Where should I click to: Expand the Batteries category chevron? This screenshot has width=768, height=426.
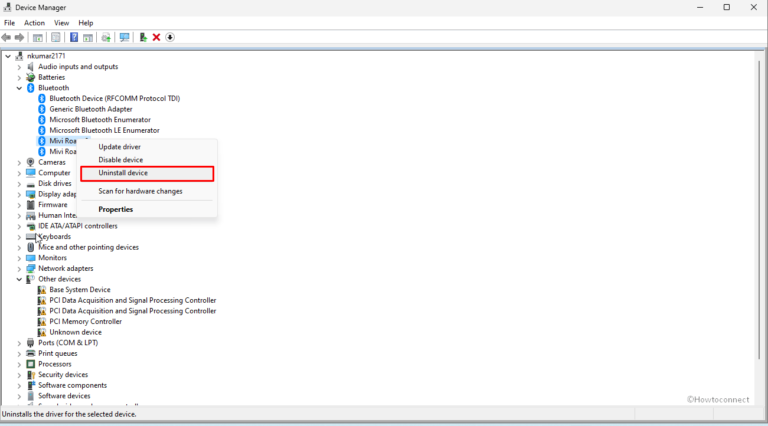pos(19,77)
